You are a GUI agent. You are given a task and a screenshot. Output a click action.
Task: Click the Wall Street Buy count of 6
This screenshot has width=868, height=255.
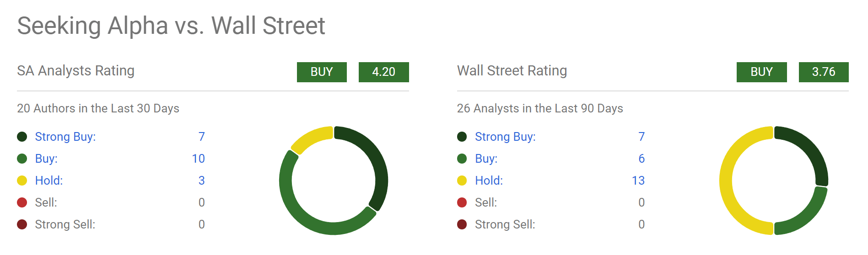(642, 159)
